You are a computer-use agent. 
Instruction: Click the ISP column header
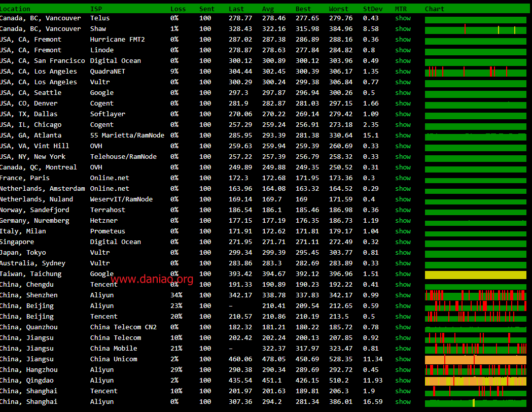96,9
